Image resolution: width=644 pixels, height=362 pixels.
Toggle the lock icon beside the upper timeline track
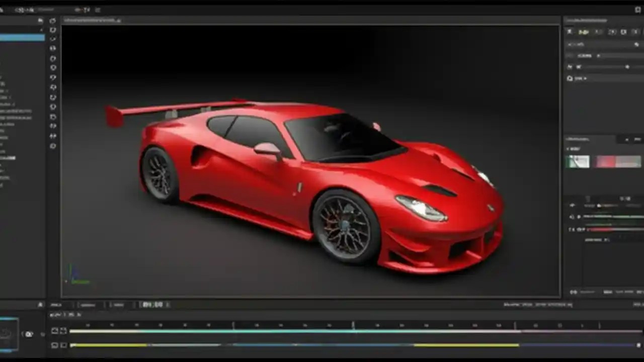point(62,331)
